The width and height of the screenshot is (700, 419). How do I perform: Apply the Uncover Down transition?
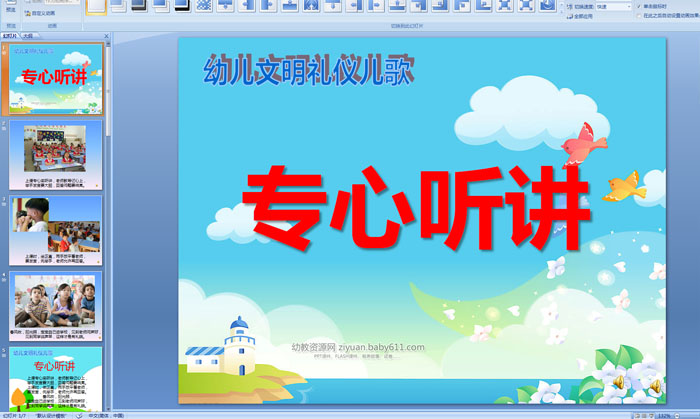333,5
